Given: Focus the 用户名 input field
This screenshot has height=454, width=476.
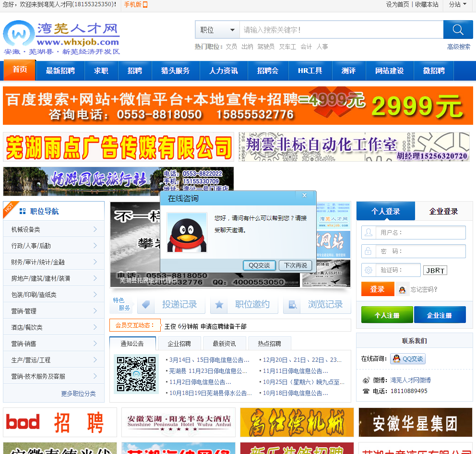Looking at the screenshot, I should click(420, 233).
